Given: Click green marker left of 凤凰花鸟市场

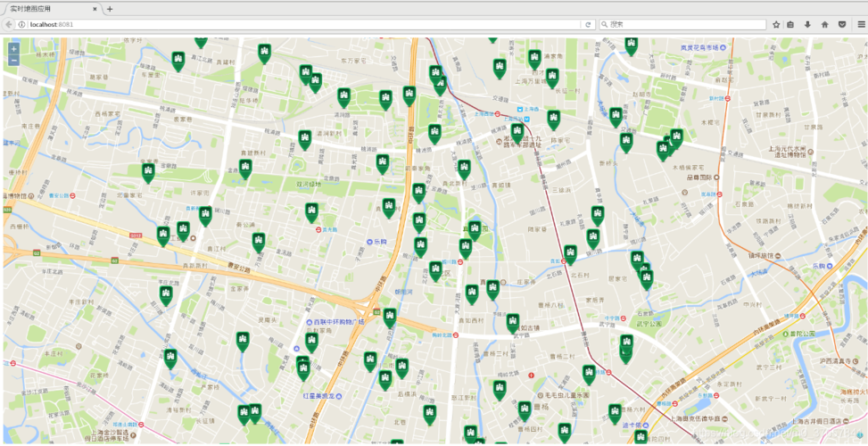Looking at the screenshot, I should tap(632, 45).
